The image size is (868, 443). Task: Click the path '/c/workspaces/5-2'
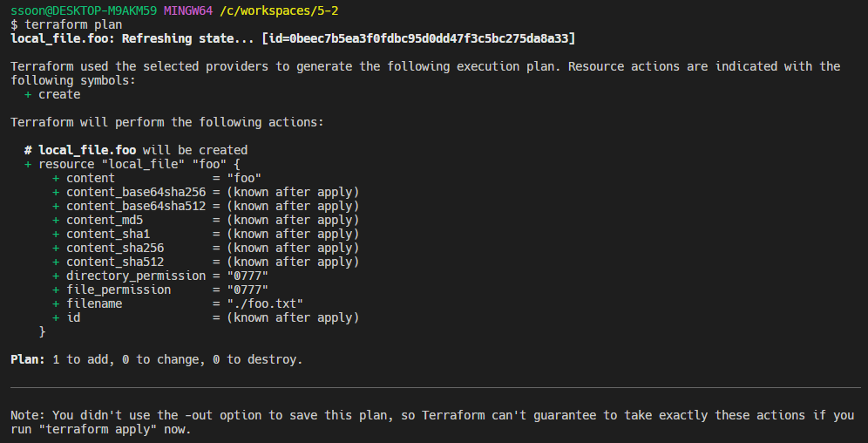[x=279, y=11]
